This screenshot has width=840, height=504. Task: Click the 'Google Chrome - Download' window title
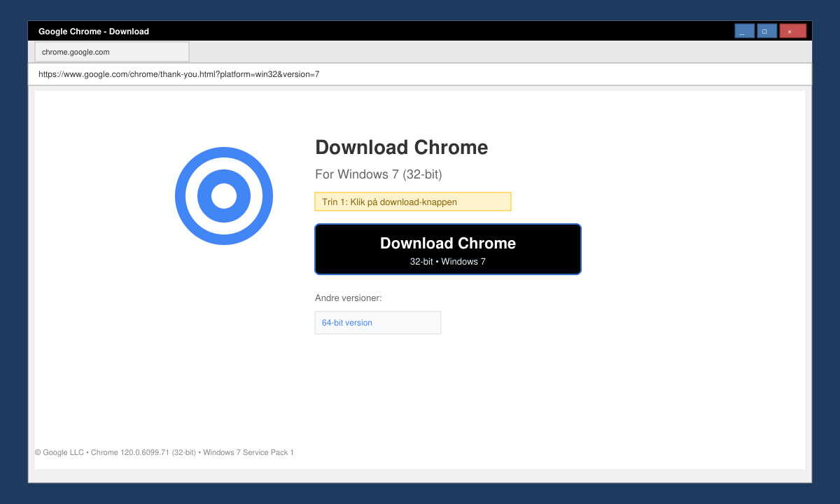[94, 31]
